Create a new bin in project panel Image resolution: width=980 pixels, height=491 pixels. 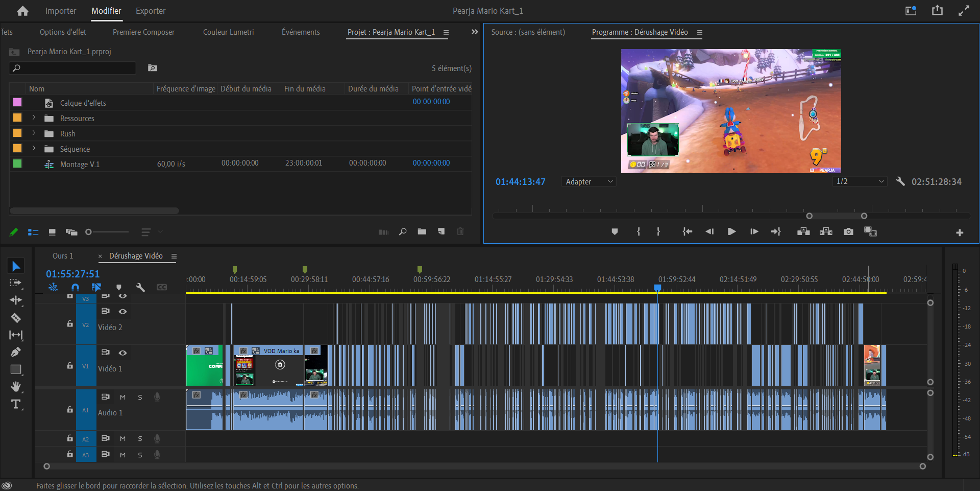422,231
